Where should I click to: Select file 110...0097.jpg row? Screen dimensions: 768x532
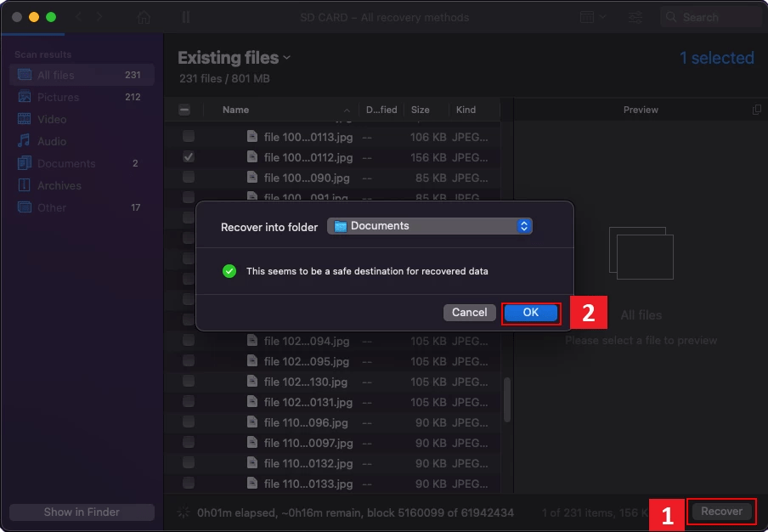tap(333, 443)
